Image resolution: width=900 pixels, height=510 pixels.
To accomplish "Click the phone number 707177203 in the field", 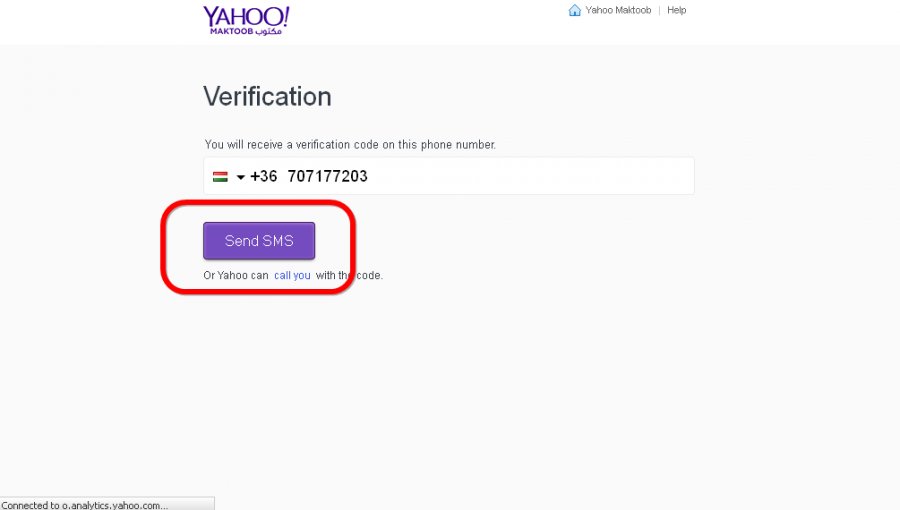I will point(327,176).
